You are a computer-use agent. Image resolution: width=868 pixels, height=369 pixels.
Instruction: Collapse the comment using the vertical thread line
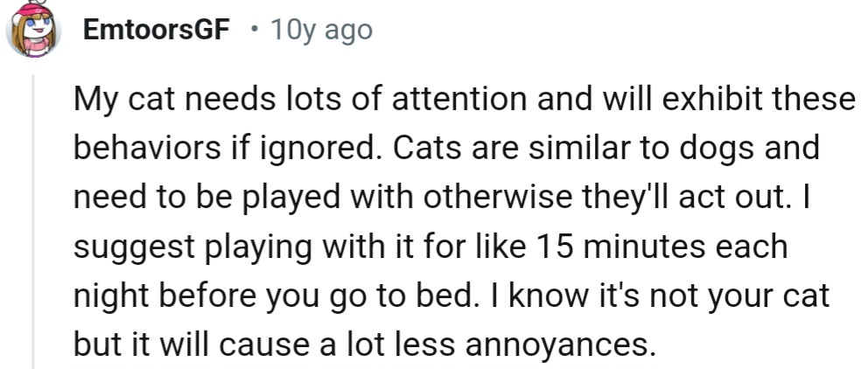coord(34,219)
